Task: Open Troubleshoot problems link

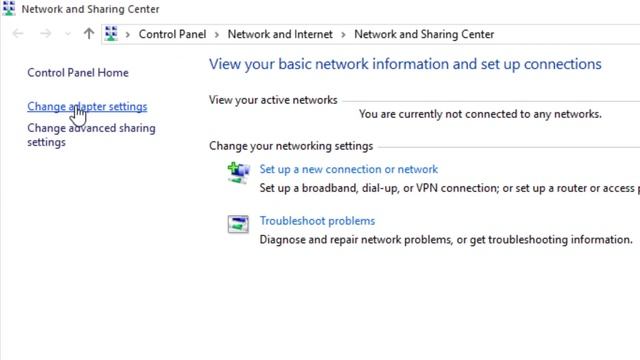Action: coord(318,221)
